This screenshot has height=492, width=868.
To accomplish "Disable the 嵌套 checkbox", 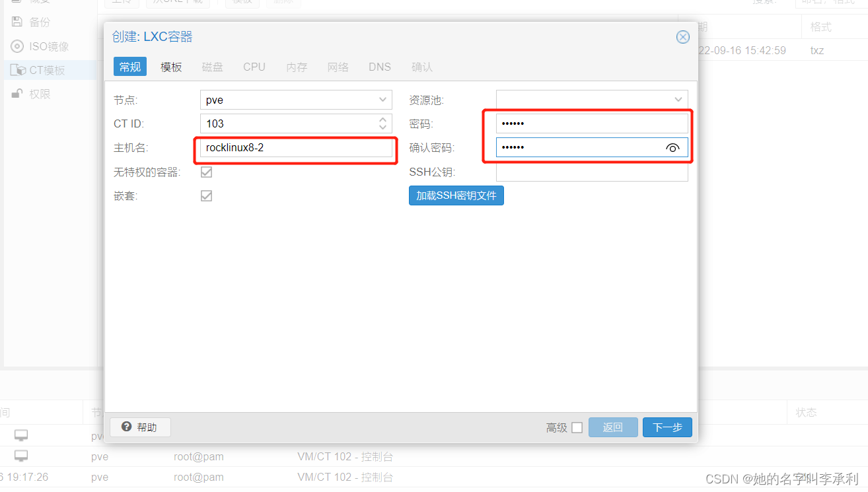I will (x=206, y=195).
